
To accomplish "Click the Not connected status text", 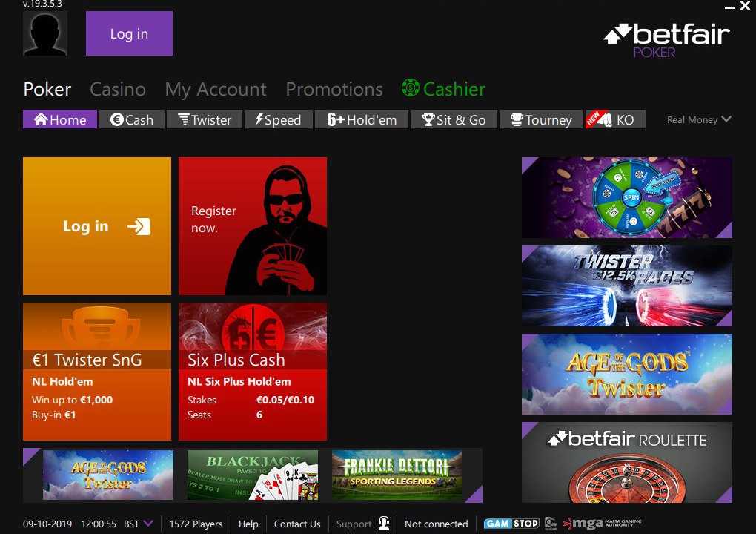I will (437, 524).
